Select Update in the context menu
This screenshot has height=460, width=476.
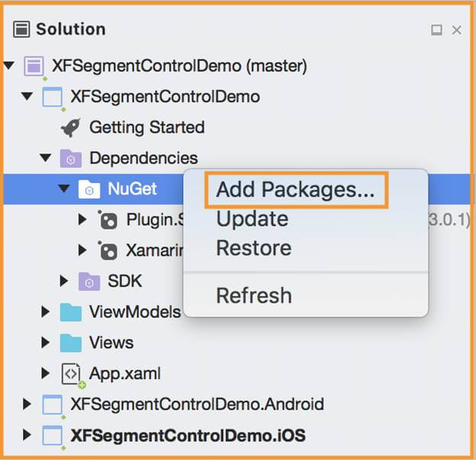(252, 219)
